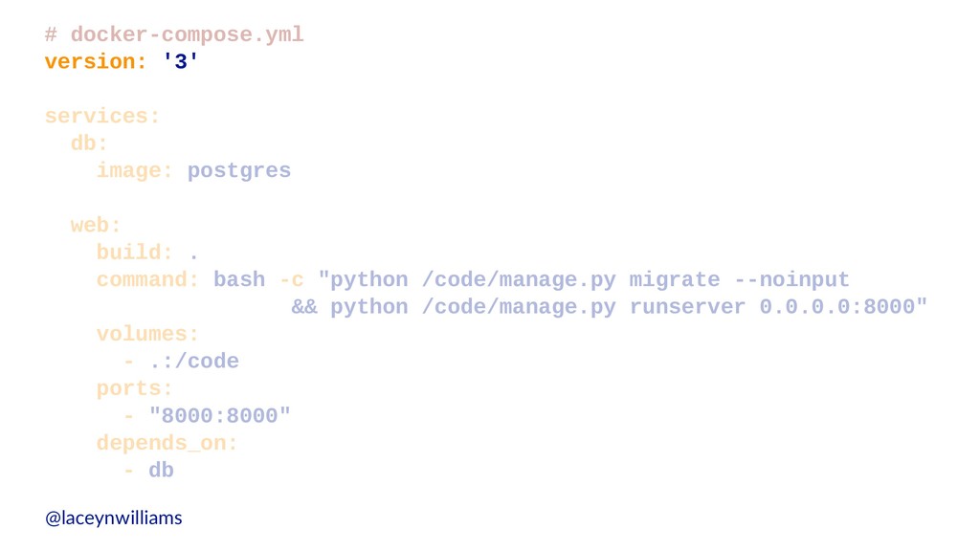Click the @laceynwilliams handle
The width and height of the screenshot is (980, 551).
(x=114, y=518)
